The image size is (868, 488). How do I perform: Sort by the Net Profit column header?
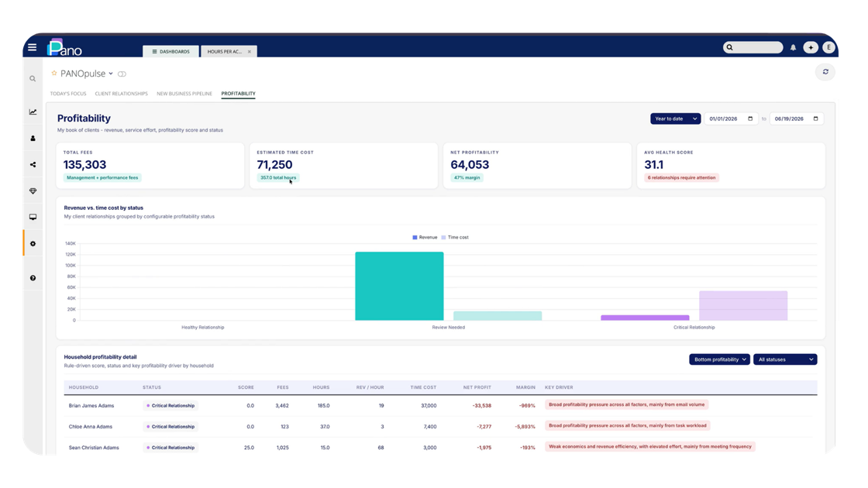[x=477, y=387]
